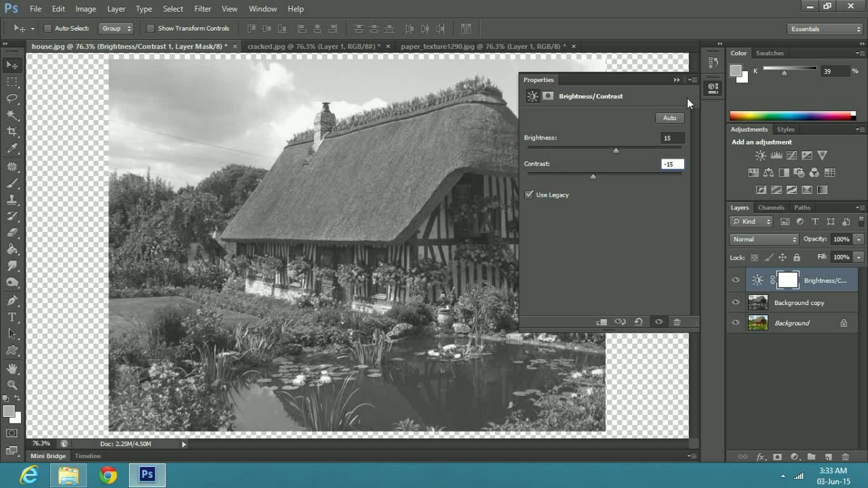Open the layer mask view in Properties

(x=548, y=96)
